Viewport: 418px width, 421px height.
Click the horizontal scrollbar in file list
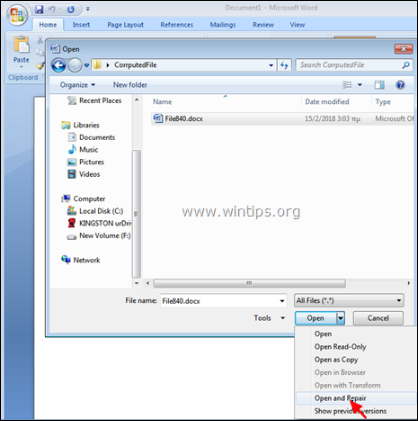coord(249,283)
